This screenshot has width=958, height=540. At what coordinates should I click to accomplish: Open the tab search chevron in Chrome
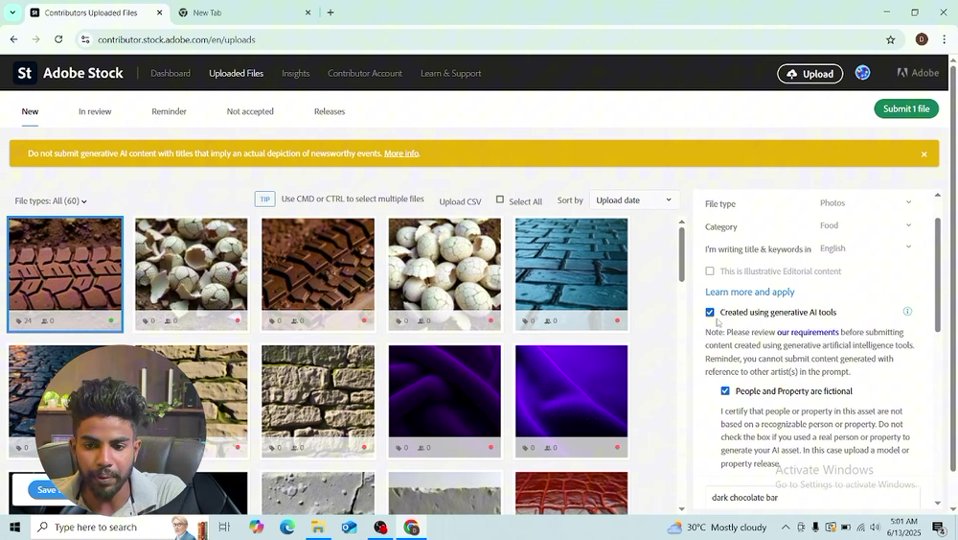[x=12, y=12]
